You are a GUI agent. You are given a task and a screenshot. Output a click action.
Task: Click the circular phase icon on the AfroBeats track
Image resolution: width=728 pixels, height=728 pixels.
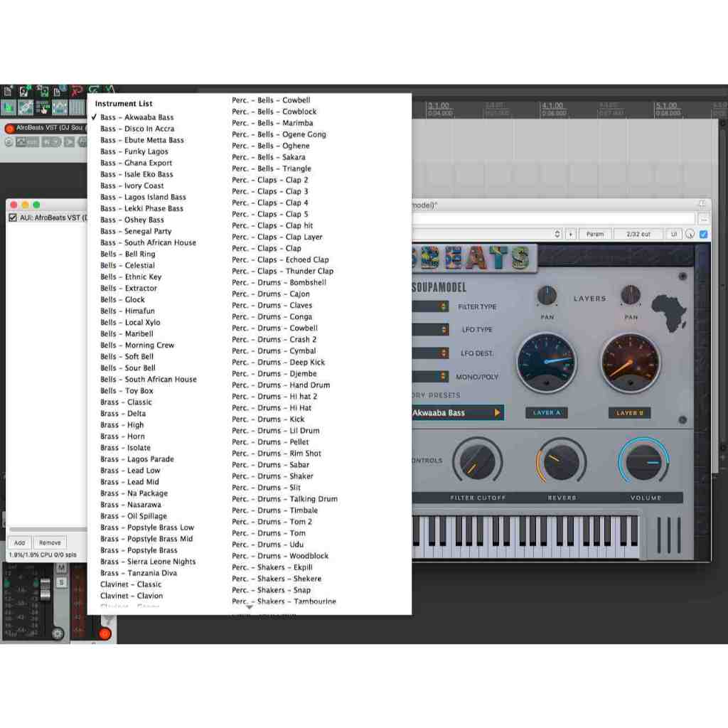click(x=9, y=142)
